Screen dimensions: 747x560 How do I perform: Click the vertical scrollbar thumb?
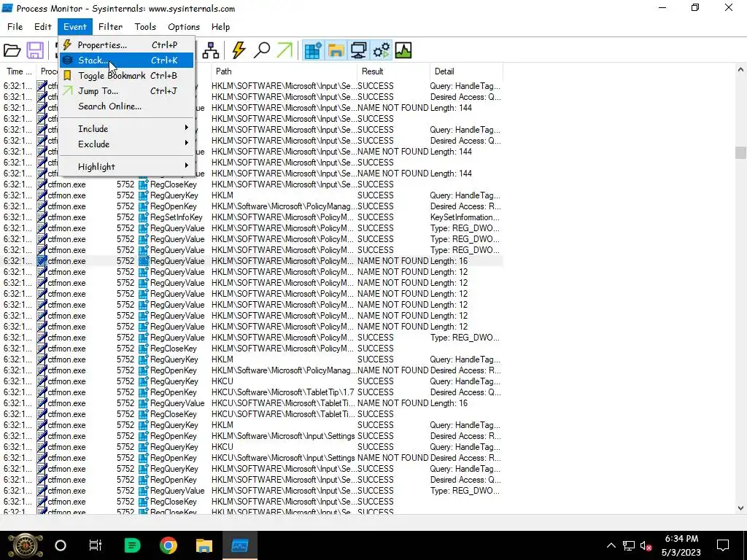tap(740, 153)
